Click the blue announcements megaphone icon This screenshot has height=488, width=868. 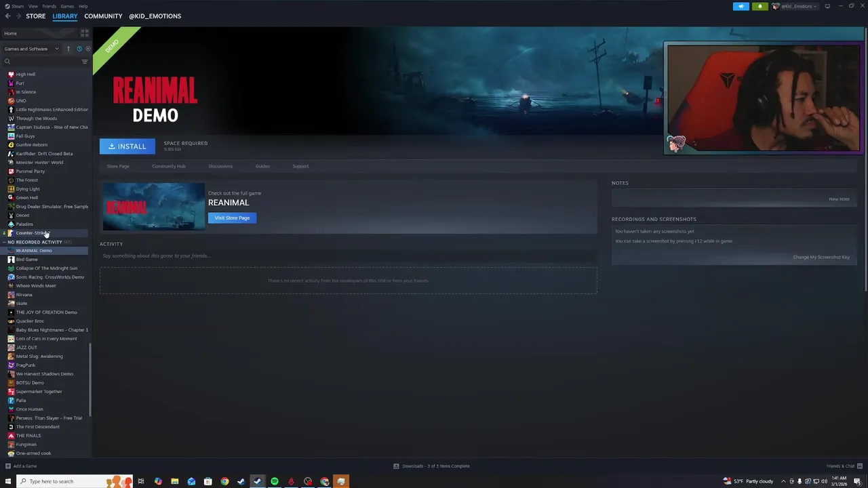[x=741, y=6]
